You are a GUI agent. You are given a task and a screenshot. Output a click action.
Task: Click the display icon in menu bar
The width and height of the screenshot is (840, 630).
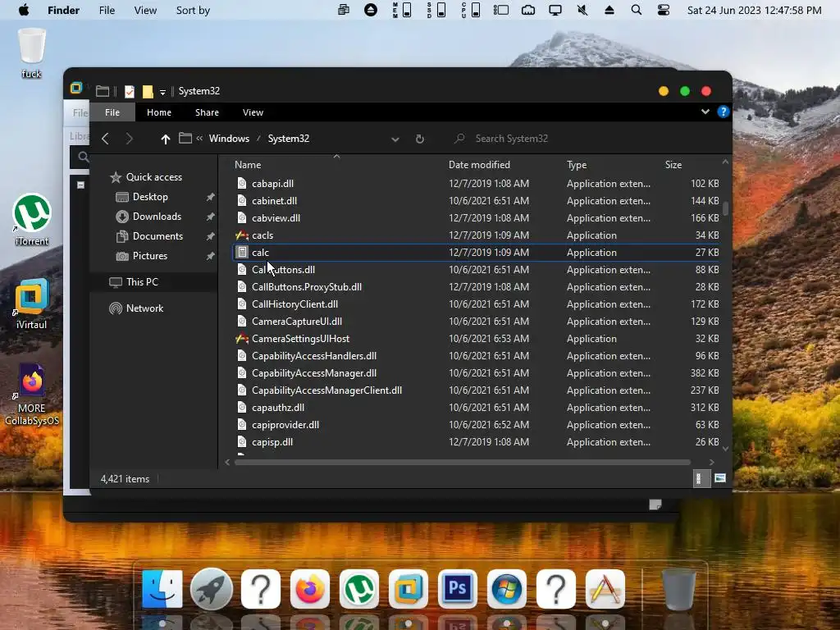555,10
